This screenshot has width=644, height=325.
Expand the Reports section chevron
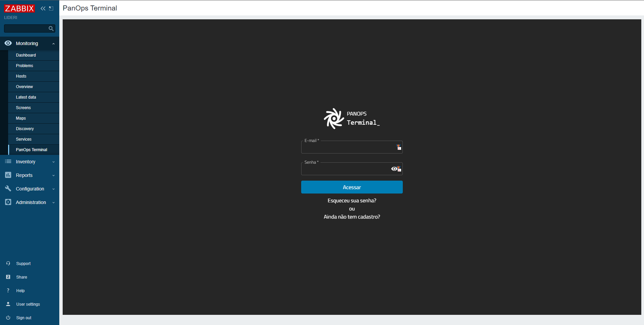click(54, 176)
